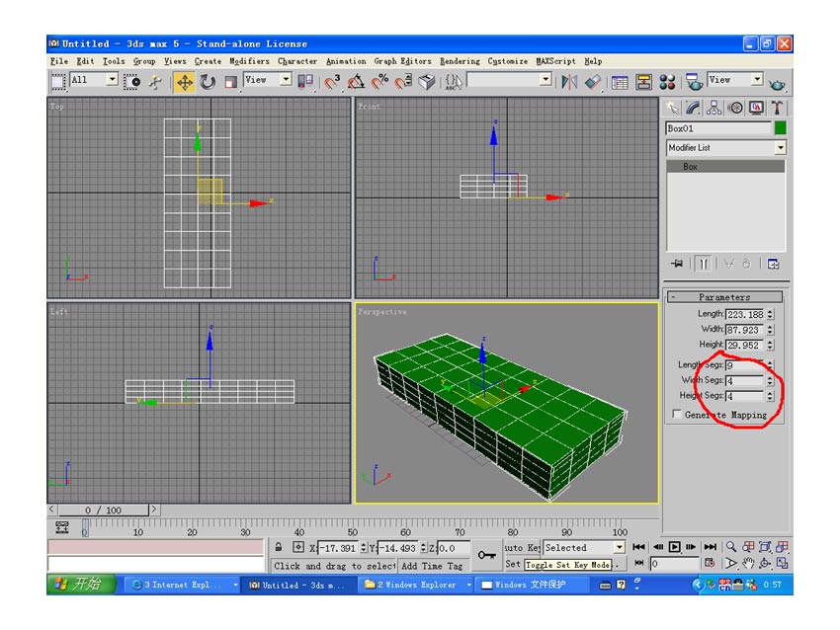Switch to the Create command panel tab
The image size is (840, 630).
tap(672, 108)
